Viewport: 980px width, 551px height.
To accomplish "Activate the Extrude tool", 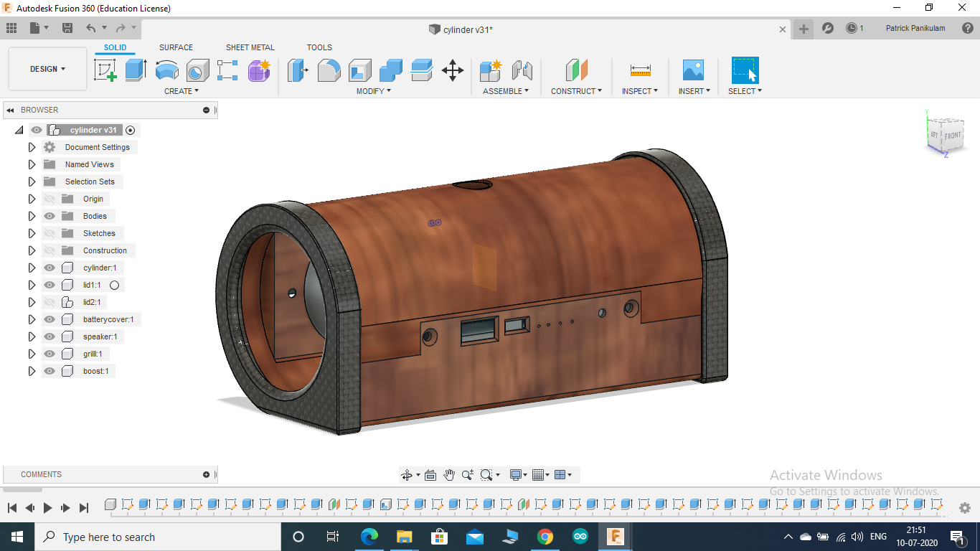I will pos(136,70).
